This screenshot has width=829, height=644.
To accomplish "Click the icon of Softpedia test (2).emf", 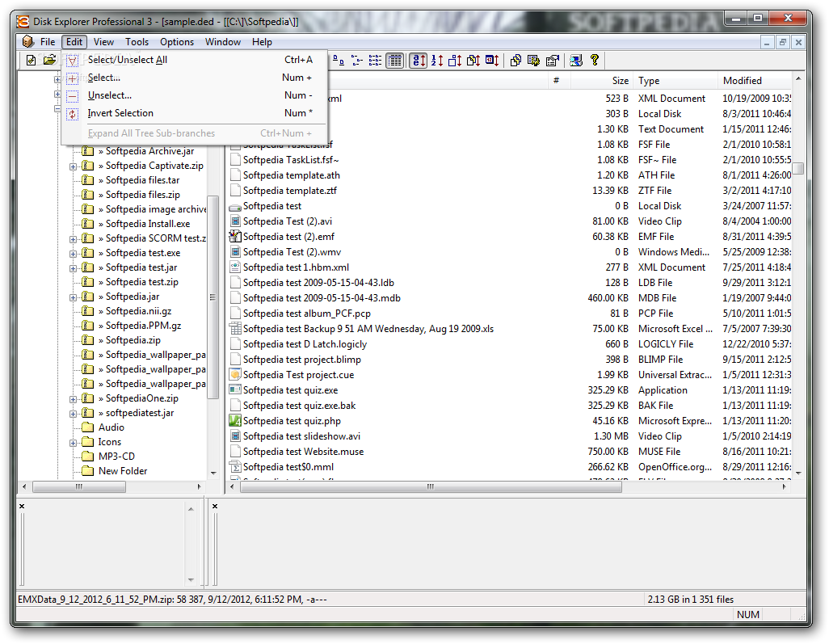I will point(235,236).
